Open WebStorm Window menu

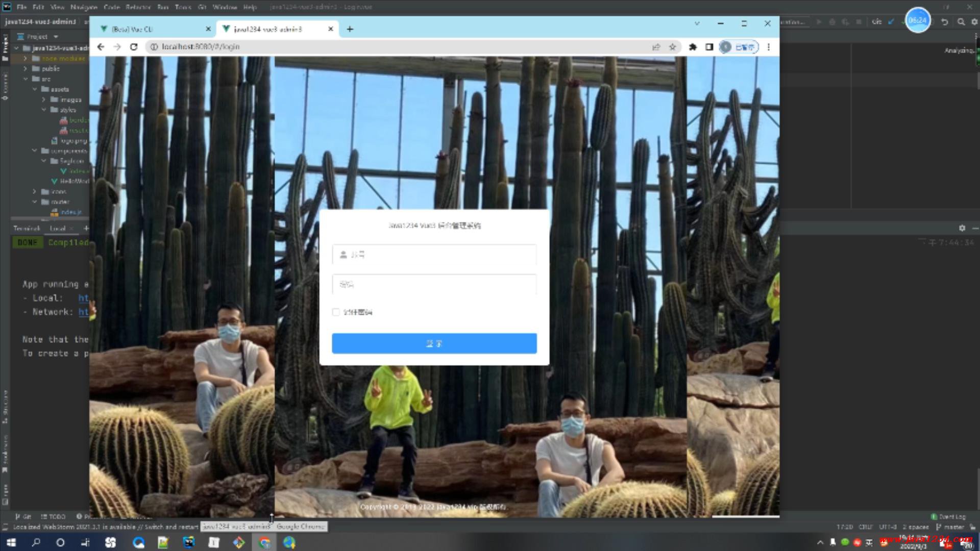[x=225, y=7]
